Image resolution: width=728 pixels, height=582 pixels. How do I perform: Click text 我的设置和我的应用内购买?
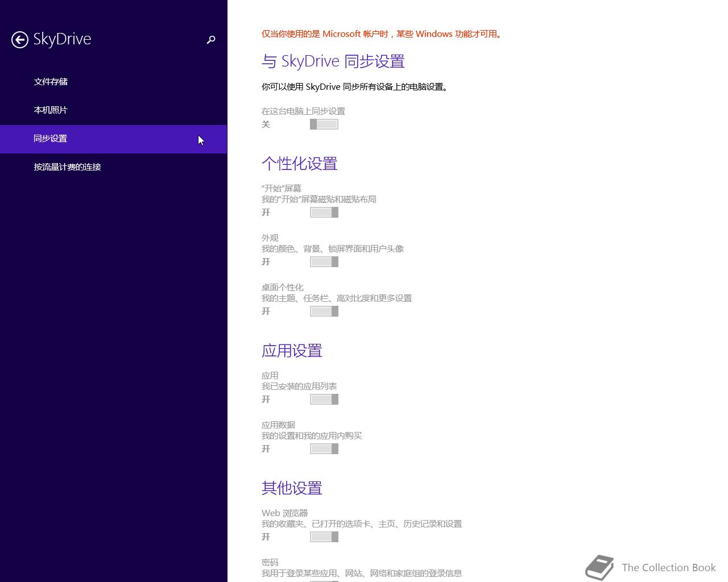tap(312, 436)
